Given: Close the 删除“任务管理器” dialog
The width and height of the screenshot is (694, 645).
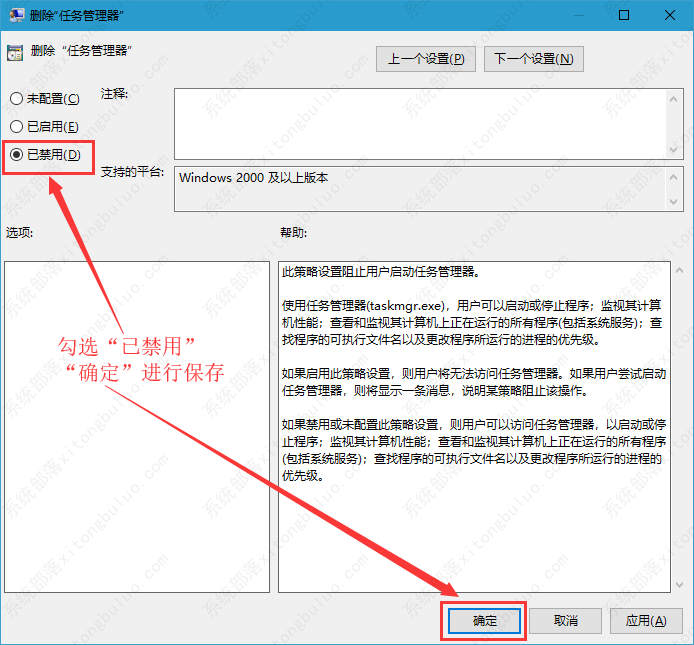Looking at the screenshot, I should 669,16.
